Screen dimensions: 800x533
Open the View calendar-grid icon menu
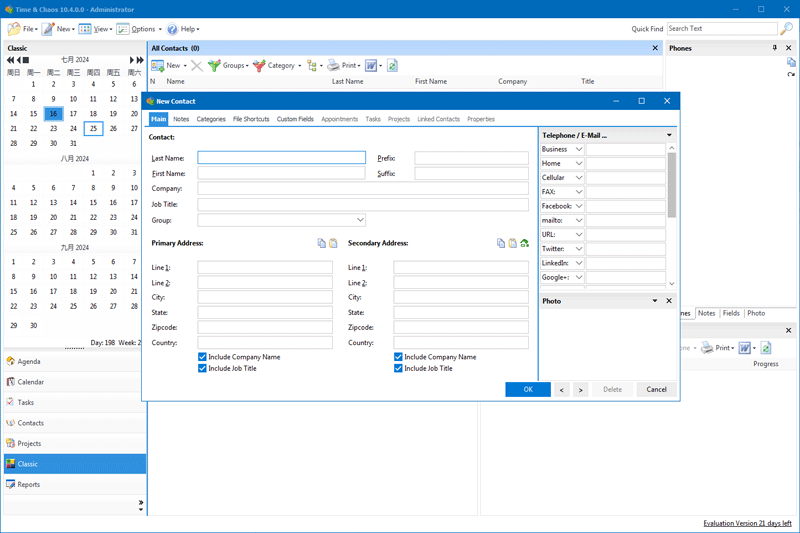tap(85, 29)
